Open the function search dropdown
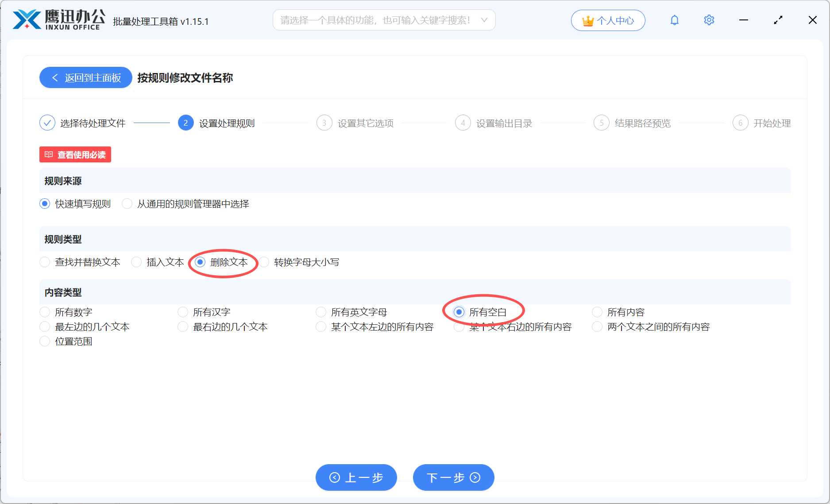Image resolution: width=830 pixels, height=504 pixels. click(384, 20)
